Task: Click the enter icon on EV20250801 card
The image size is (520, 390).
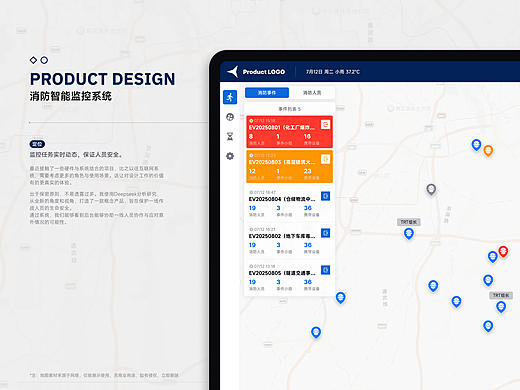Action: click(325, 124)
